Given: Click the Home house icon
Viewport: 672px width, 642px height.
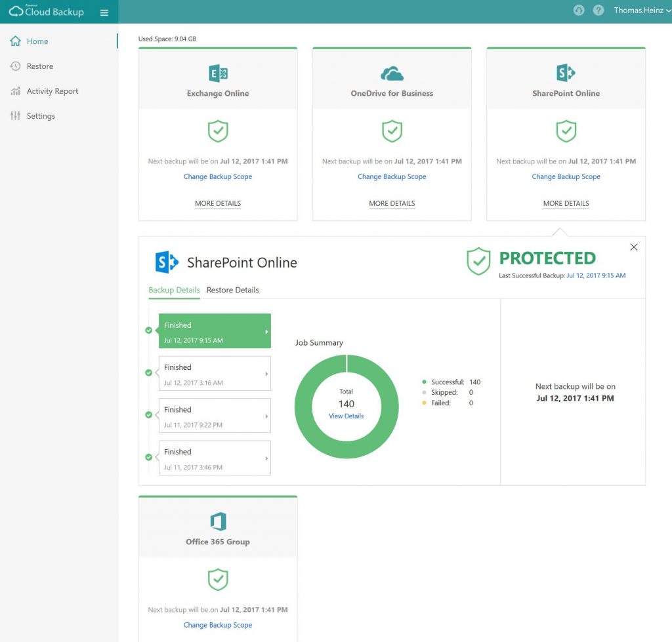Looking at the screenshot, I should (16, 41).
